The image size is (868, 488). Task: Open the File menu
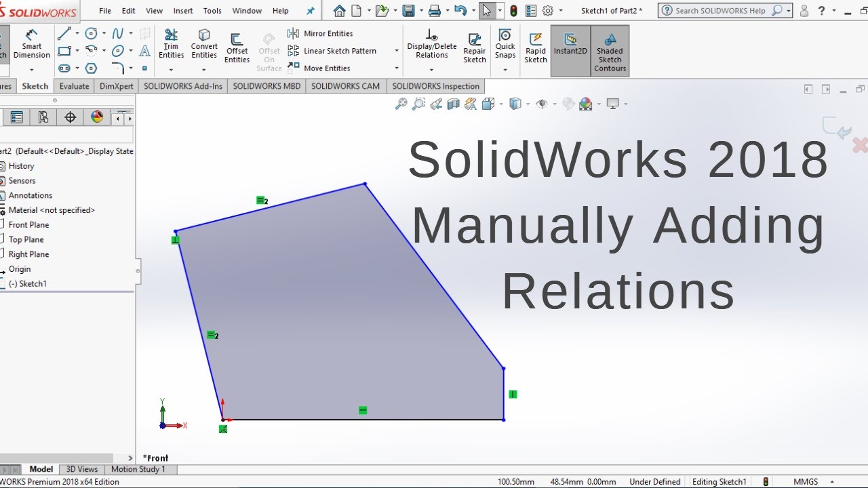pos(105,11)
